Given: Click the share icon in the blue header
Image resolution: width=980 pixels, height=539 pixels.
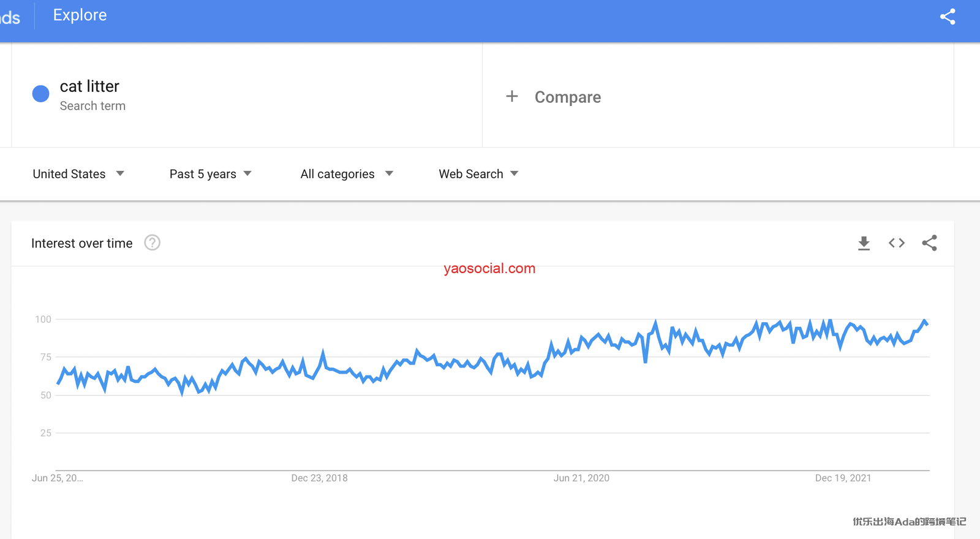Looking at the screenshot, I should [948, 17].
